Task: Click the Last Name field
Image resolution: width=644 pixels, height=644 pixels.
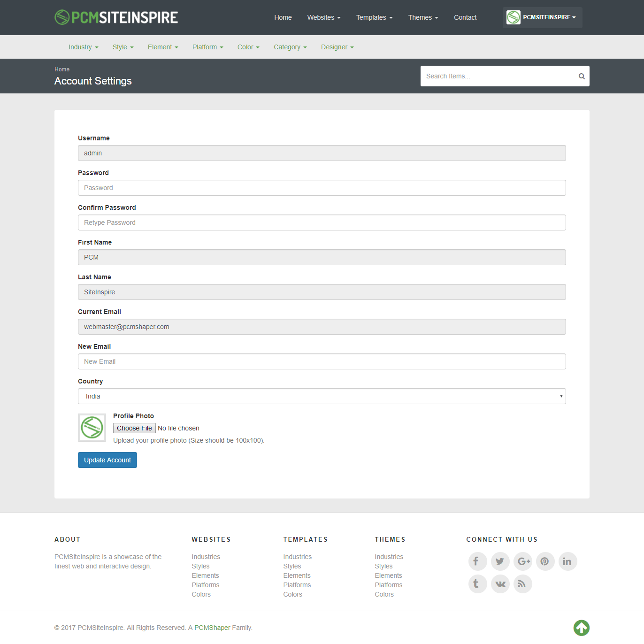Action: pos(322,292)
